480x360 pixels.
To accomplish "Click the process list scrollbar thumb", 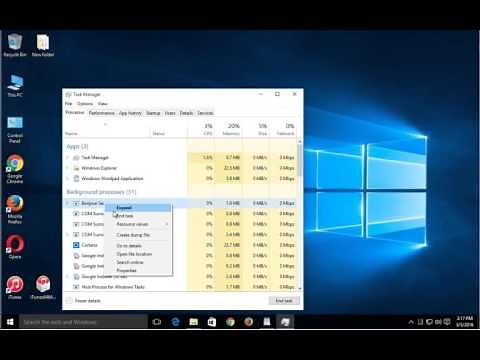I will click(300, 160).
